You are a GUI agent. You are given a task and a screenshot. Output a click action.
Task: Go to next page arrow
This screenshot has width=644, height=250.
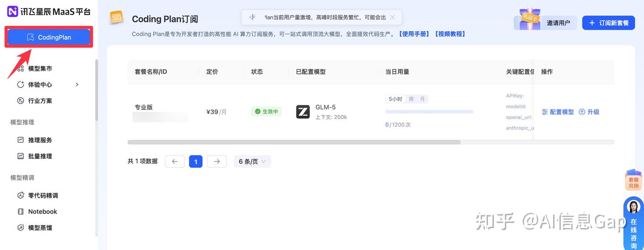tap(217, 161)
